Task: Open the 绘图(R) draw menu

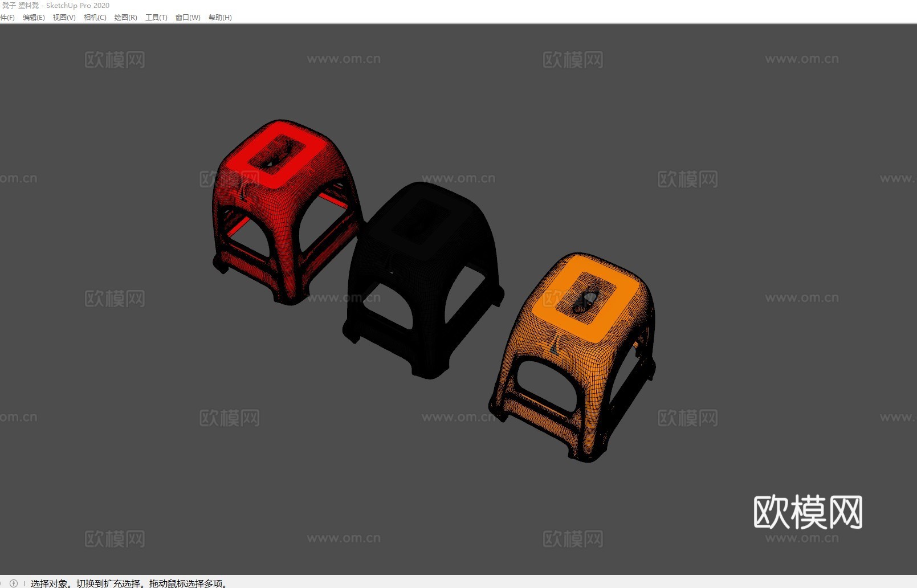Action: pyautogui.click(x=126, y=18)
